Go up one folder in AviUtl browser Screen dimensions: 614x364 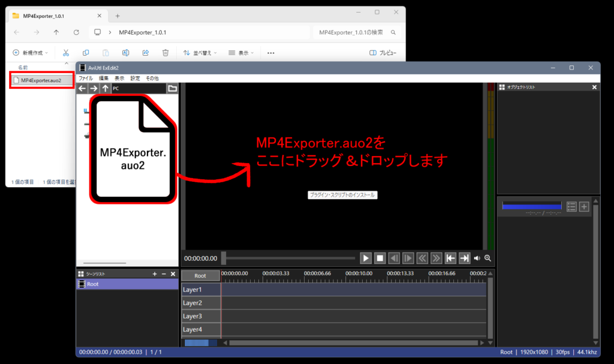click(x=106, y=89)
